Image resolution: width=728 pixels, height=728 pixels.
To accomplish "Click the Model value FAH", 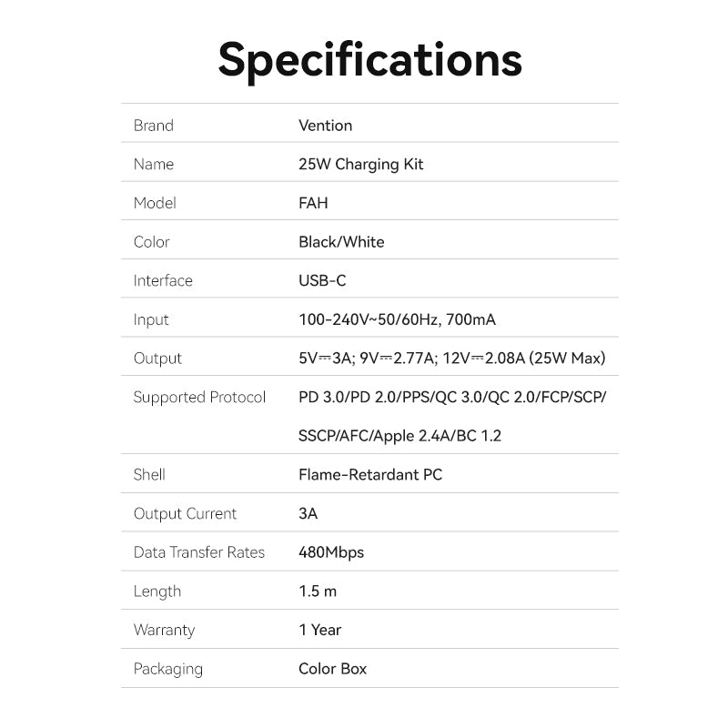I will pyautogui.click(x=313, y=203).
